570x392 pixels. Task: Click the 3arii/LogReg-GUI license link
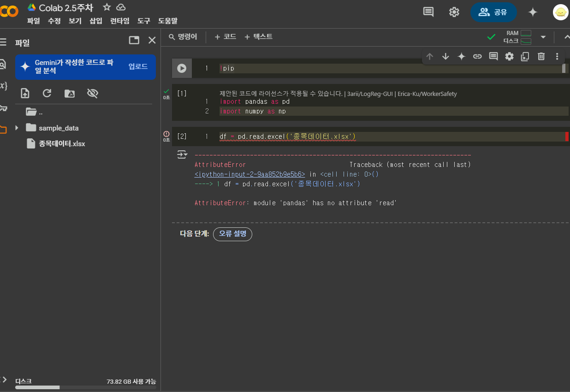pos(370,94)
